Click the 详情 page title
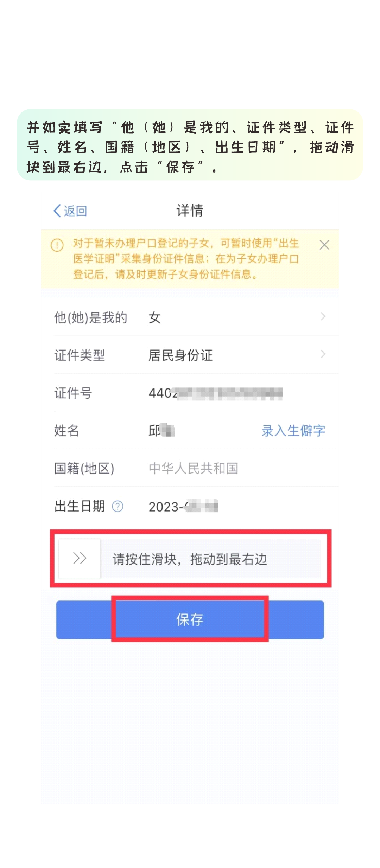 [x=190, y=211]
